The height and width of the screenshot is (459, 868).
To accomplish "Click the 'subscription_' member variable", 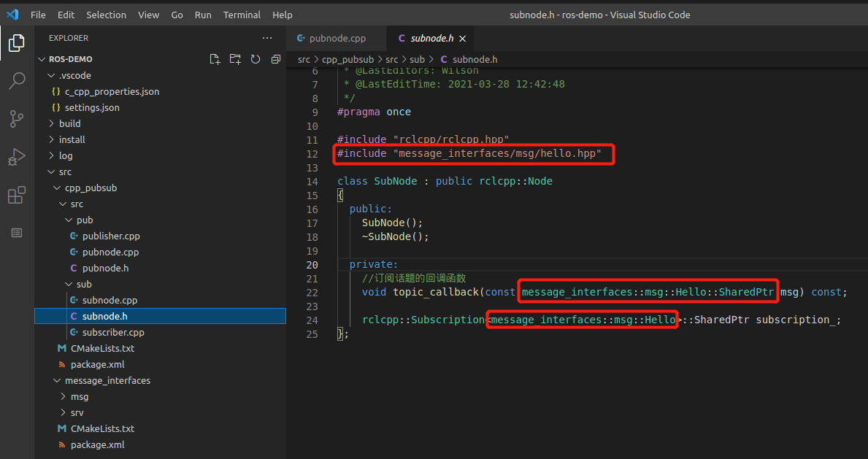I will point(798,320).
